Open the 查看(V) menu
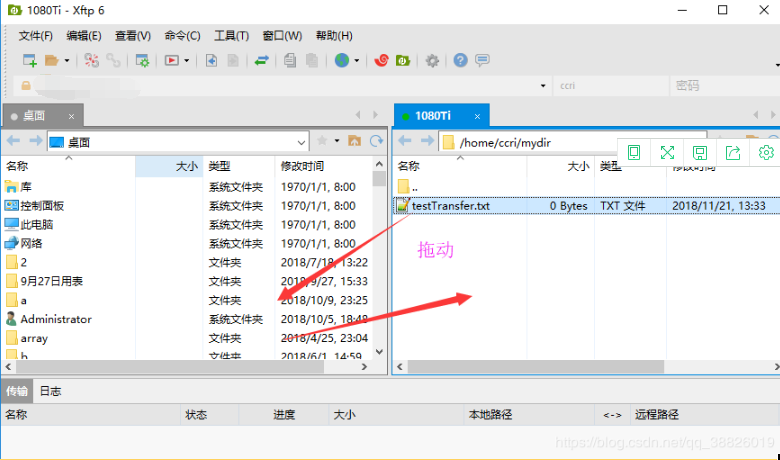The image size is (780, 460). point(133,36)
